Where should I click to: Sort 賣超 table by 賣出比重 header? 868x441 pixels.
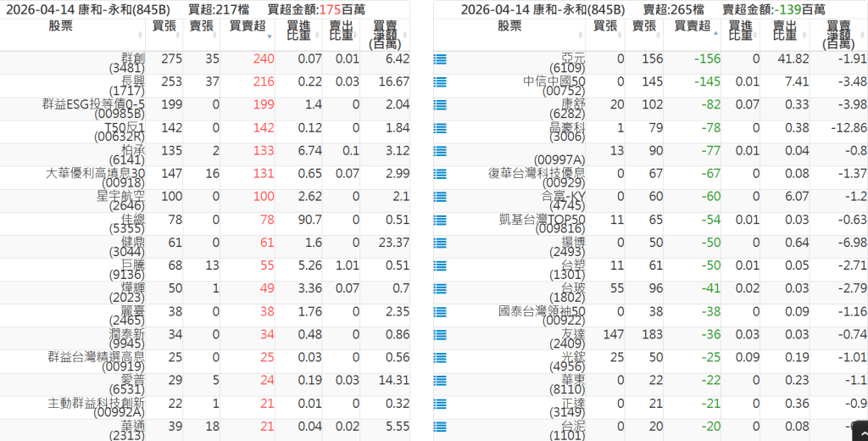[x=784, y=31]
